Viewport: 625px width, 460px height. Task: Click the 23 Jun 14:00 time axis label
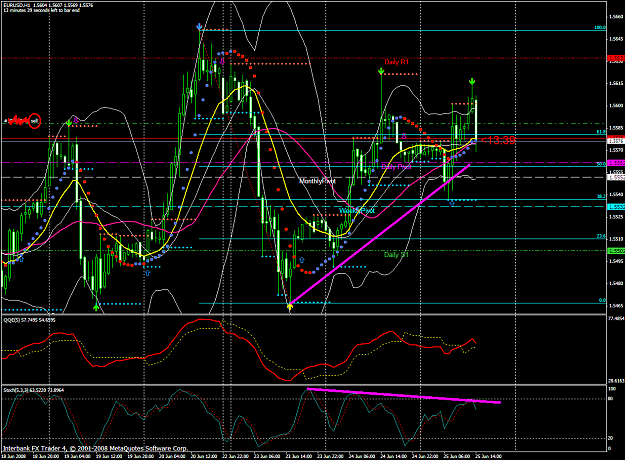coord(299,456)
